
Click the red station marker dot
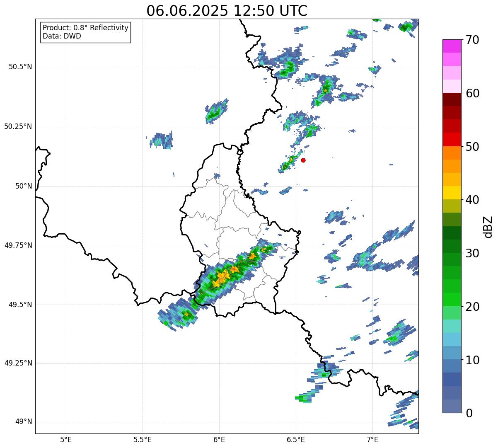[303, 160]
